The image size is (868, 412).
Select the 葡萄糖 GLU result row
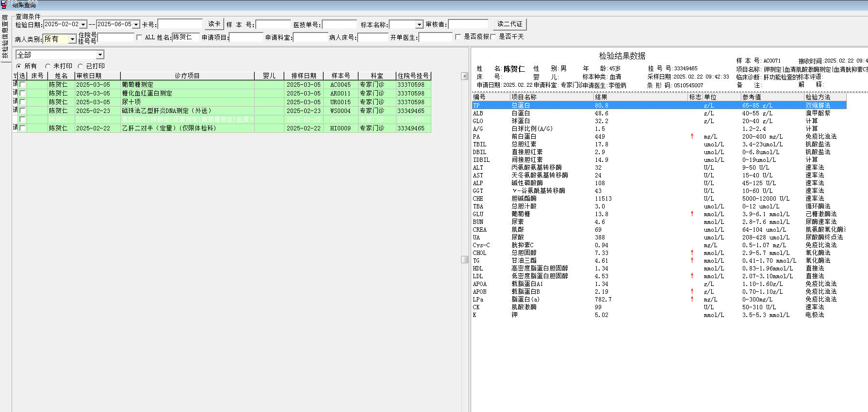pos(659,214)
